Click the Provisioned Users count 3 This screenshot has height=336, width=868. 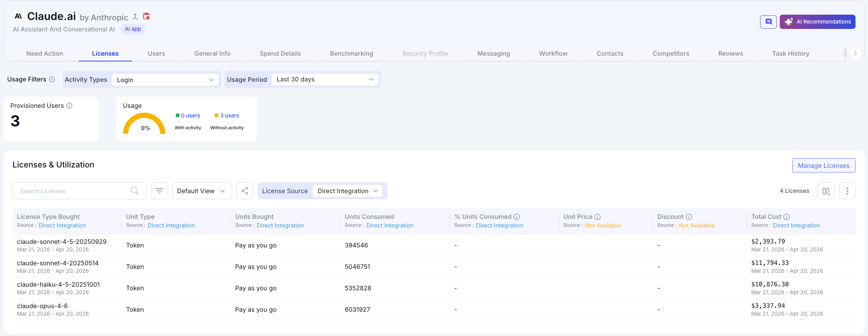[x=15, y=121]
